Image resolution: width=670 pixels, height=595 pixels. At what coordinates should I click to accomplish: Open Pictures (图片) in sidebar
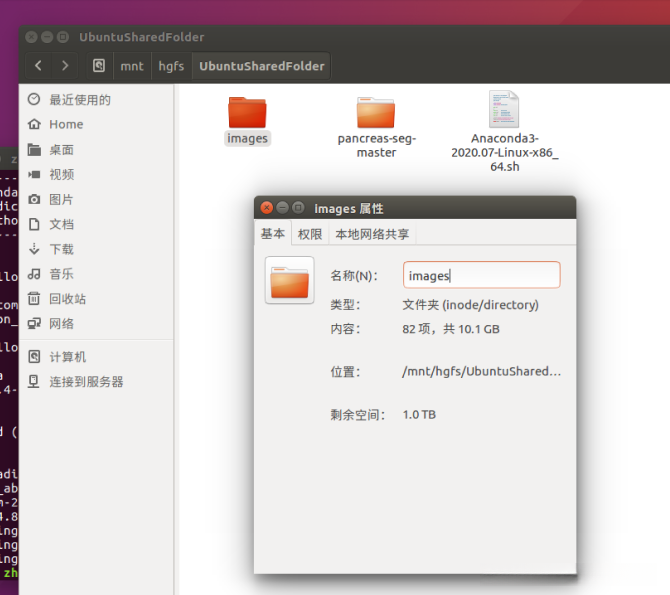tap(96, 199)
